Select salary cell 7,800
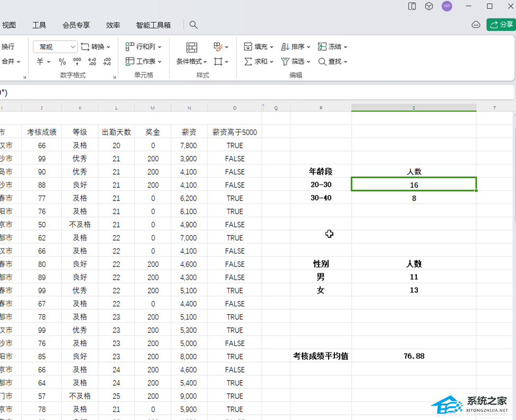 (189, 145)
